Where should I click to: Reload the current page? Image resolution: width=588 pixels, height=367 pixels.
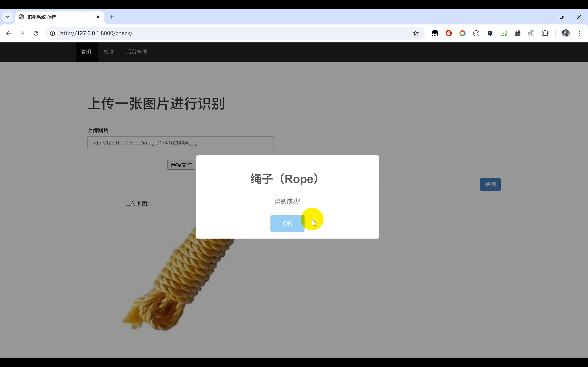36,33
